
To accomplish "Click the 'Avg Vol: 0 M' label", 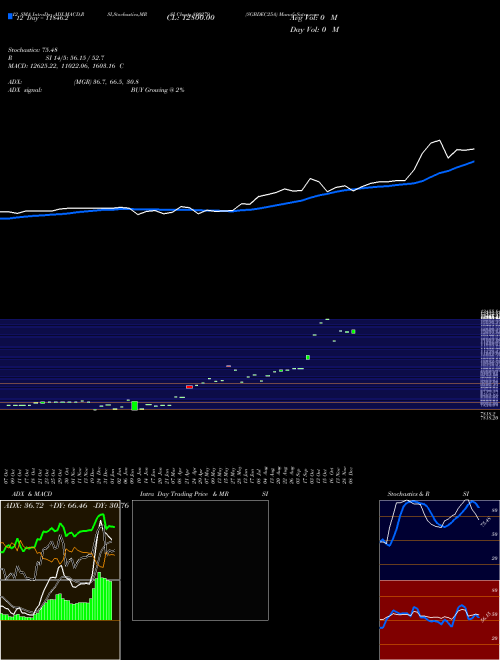I will (x=314, y=18).
